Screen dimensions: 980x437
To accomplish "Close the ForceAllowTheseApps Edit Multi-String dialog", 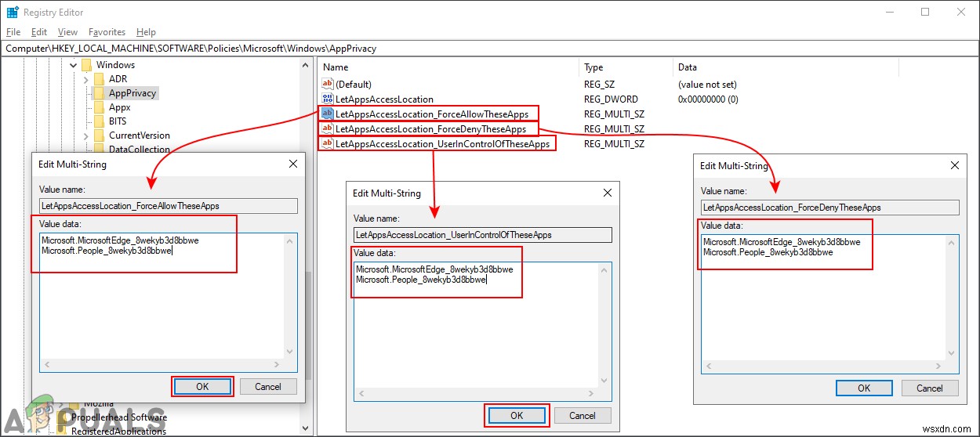I will point(293,164).
